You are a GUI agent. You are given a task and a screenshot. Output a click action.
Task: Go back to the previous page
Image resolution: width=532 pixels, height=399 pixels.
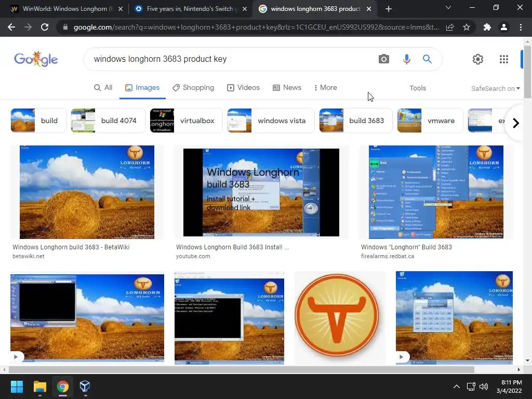11,27
